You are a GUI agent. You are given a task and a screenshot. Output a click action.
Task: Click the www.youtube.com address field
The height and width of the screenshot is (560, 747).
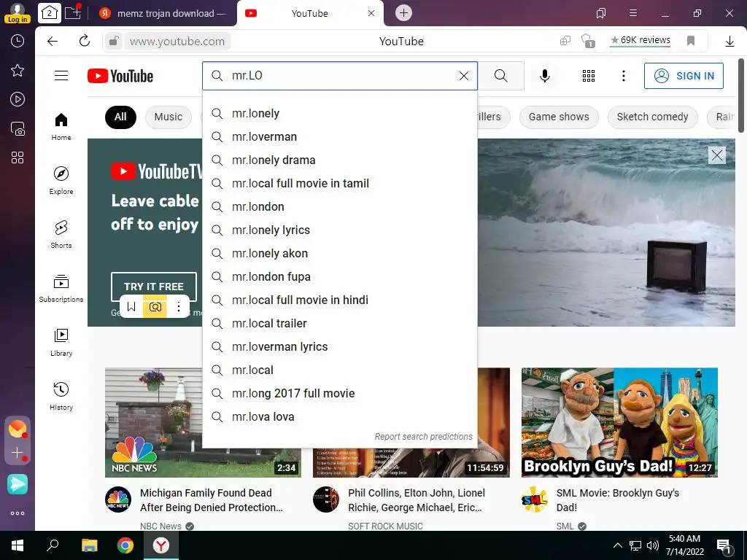point(177,42)
